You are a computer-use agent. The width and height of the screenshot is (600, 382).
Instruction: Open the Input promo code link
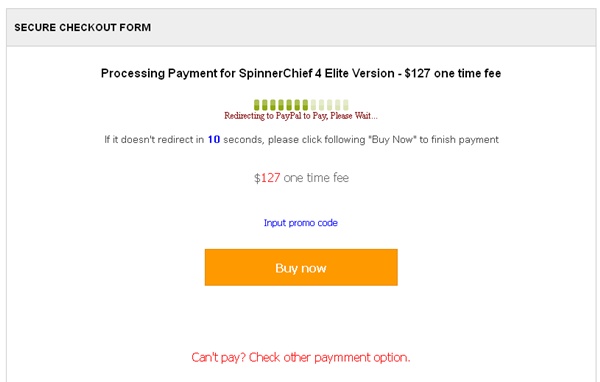(x=301, y=223)
